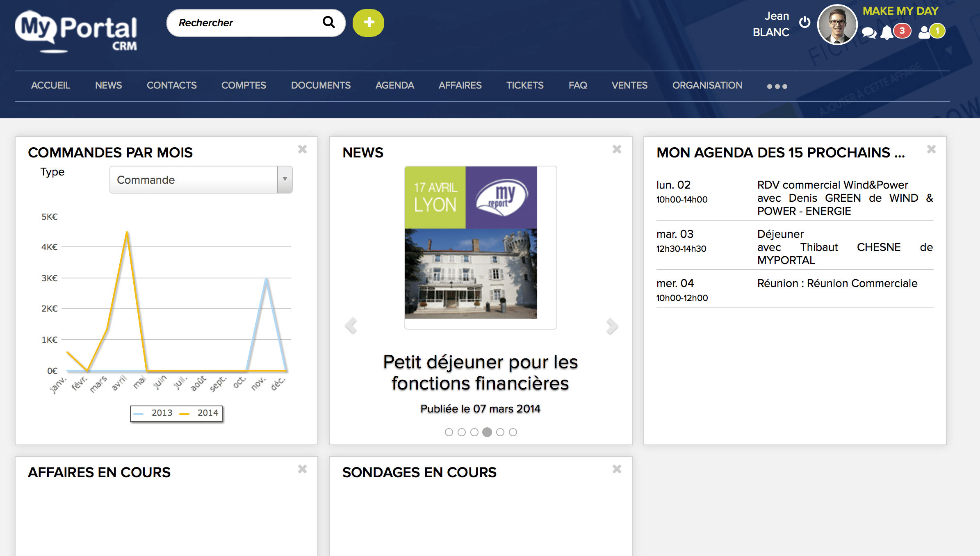This screenshot has width=980, height=556.
Task: Open the news article about Petit déjeuner
Action: pos(480,372)
